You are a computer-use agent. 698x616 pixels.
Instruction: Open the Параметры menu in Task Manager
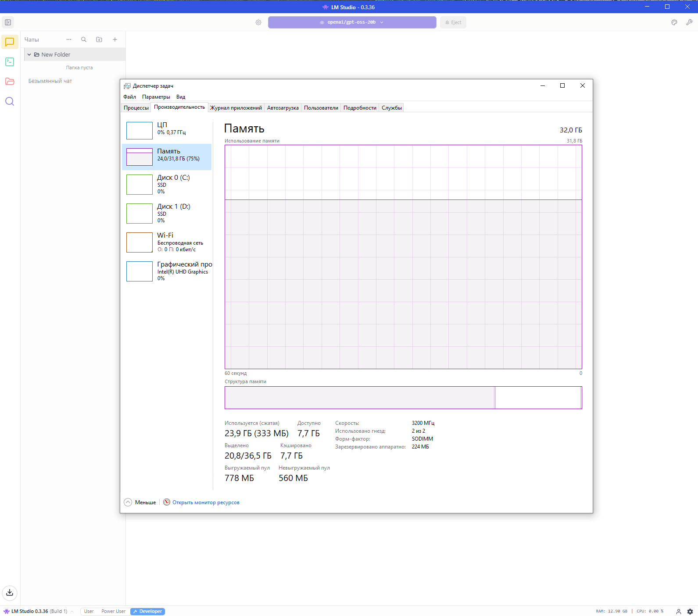pyautogui.click(x=156, y=97)
